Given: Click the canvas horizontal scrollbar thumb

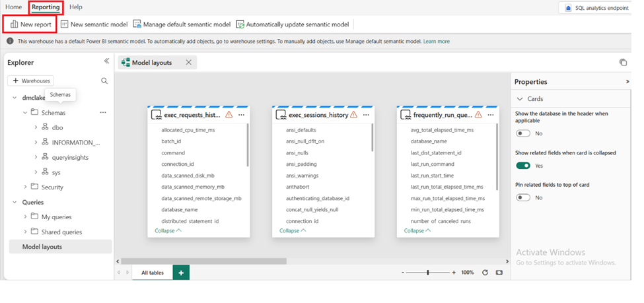Looking at the screenshot, I should click(203, 261).
